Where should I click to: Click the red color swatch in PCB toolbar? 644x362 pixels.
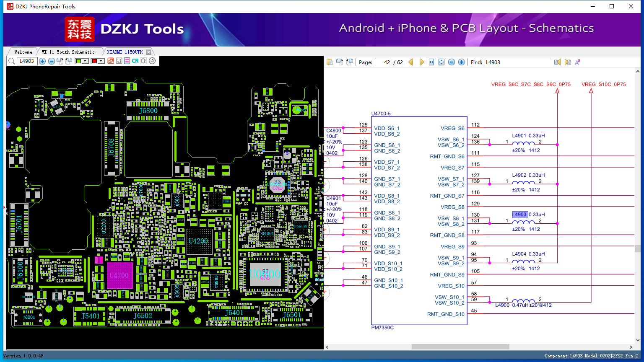pos(94,61)
